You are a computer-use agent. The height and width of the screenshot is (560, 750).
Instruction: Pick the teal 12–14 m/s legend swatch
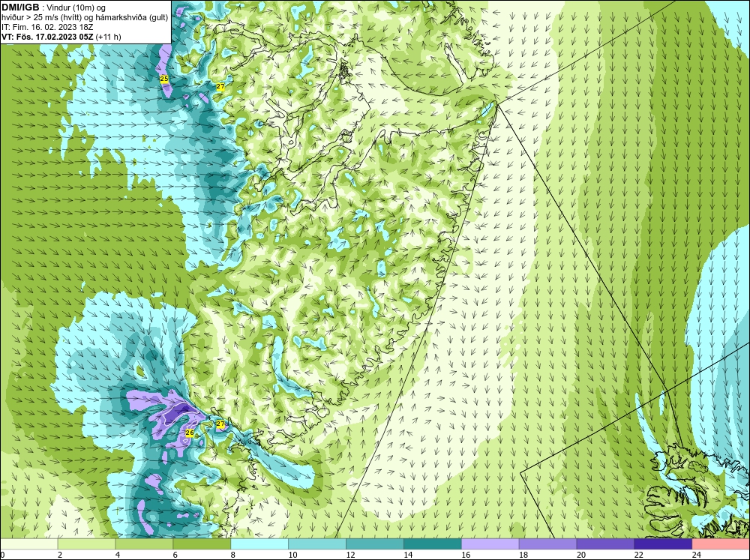[375, 544]
